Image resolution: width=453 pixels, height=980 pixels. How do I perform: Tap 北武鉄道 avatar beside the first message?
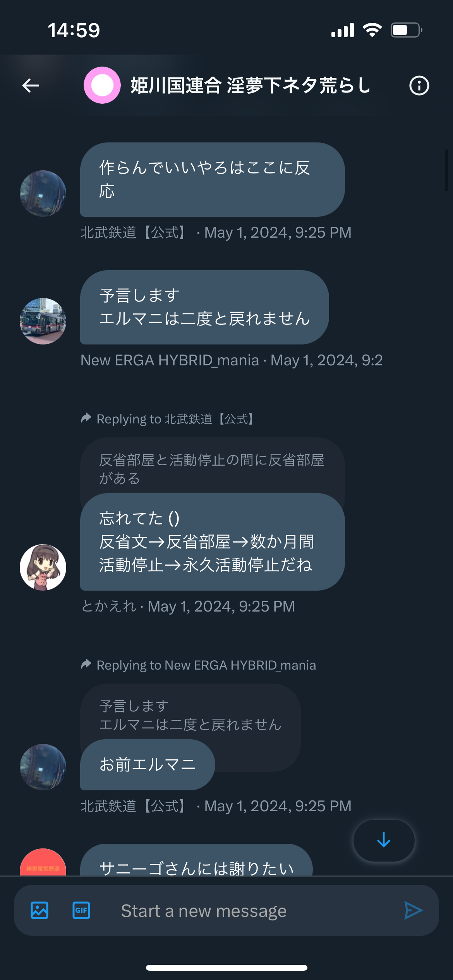43,193
